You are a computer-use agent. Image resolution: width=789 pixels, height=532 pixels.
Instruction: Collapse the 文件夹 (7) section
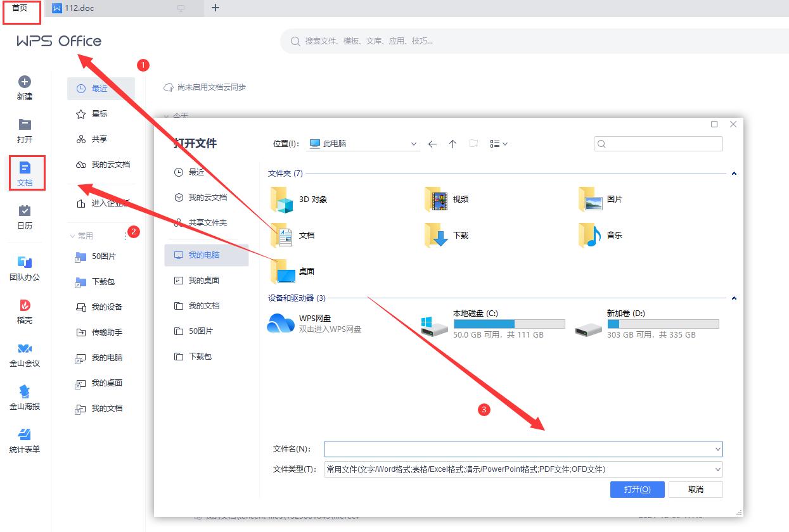coord(734,173)
